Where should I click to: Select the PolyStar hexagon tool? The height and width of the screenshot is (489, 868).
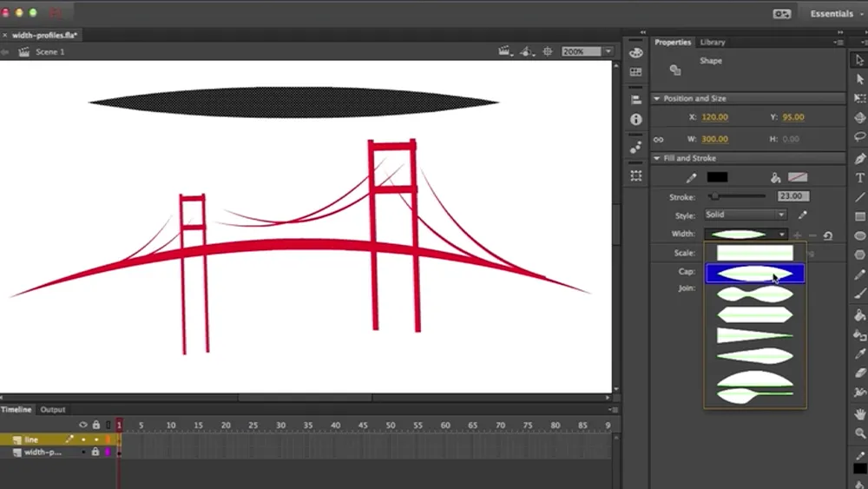[x=859, y=254]
